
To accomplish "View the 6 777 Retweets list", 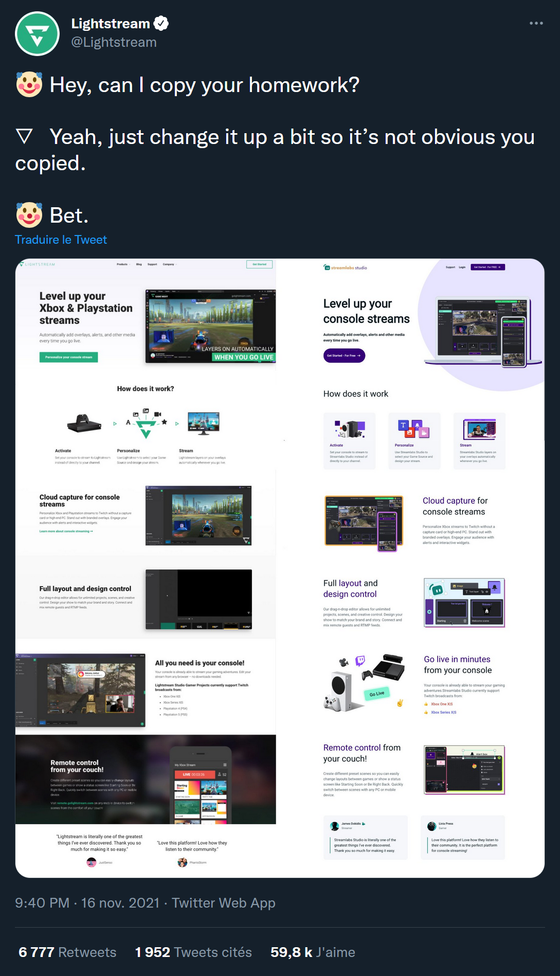I will [x=67, y=952].
